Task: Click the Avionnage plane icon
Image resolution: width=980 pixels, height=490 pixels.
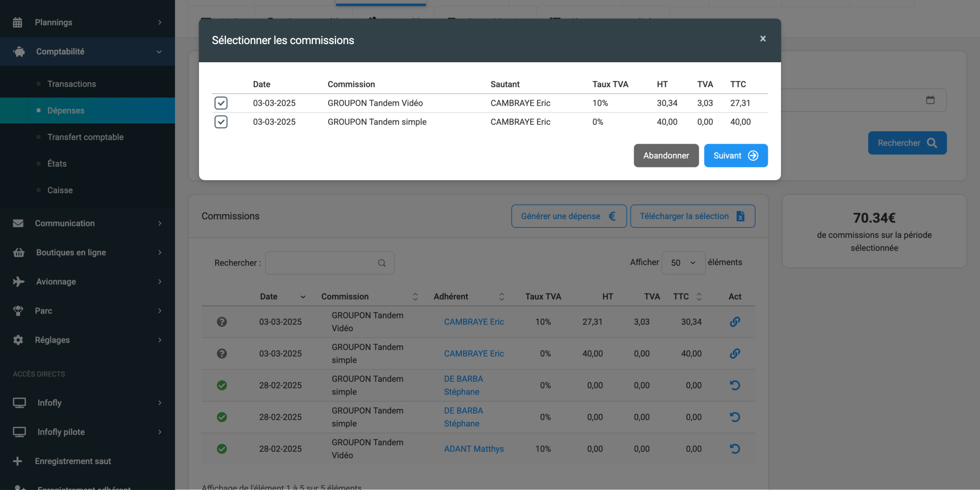Action: (19, 282)
